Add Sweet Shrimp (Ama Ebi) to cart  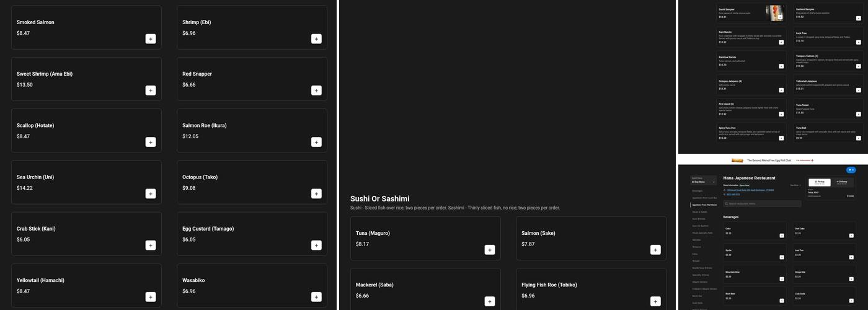(x=151, y=91)
